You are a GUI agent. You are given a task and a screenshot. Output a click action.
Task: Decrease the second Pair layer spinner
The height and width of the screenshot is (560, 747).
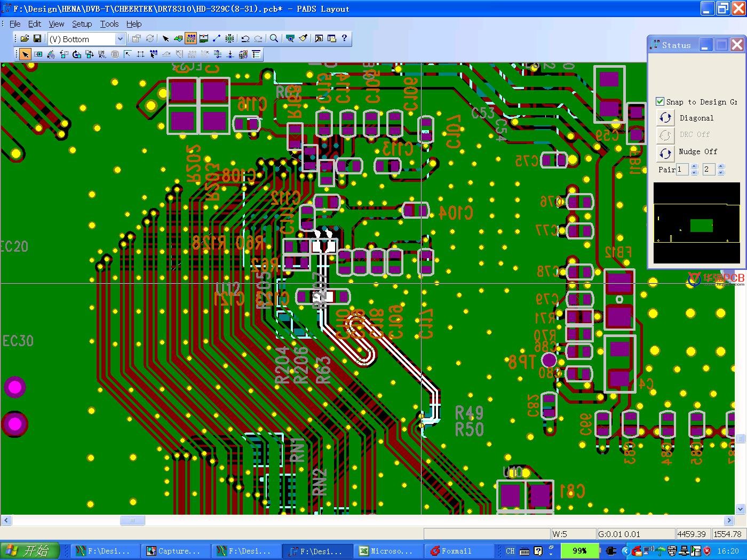click(x=721, y=172)
